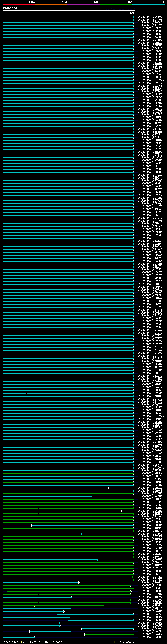
Task: Select the label UniRef100_C5X0Q9
Action: coord(150,37)
